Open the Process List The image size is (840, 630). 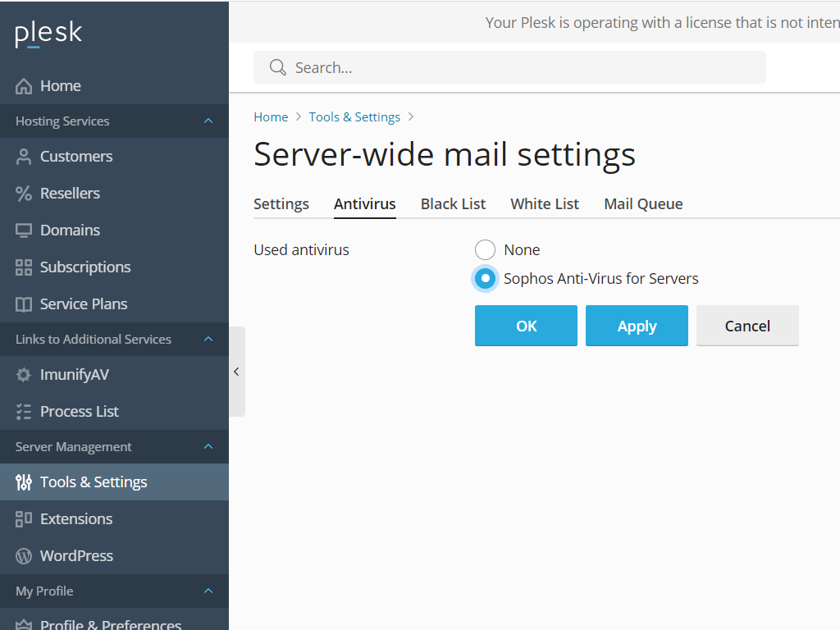(x=79, y=411)
